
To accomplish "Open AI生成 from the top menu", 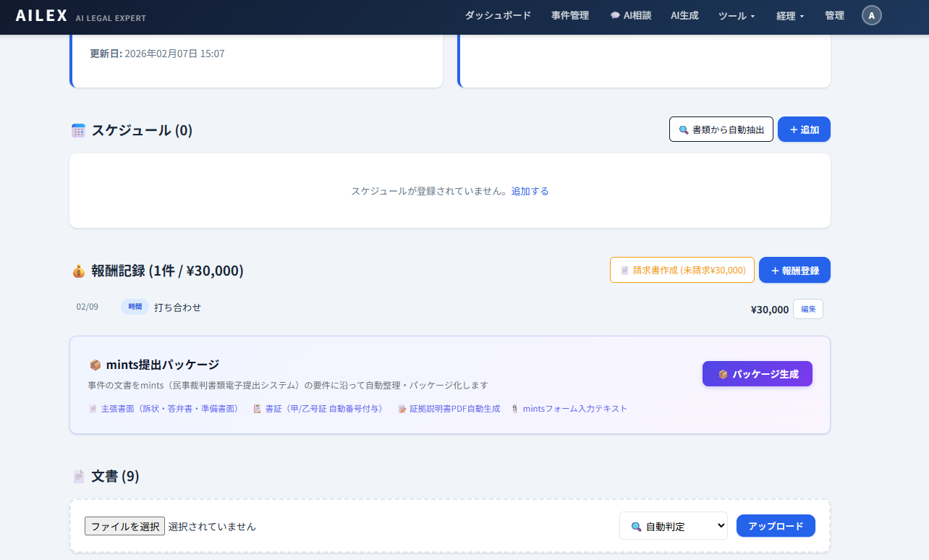I will click(684, 15).
